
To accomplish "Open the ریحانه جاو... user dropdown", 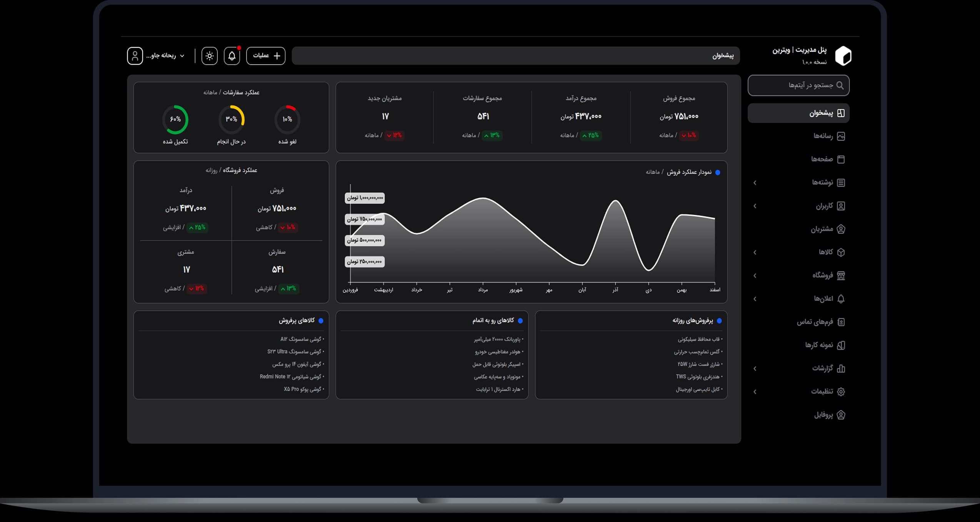I will coord(165,56).
